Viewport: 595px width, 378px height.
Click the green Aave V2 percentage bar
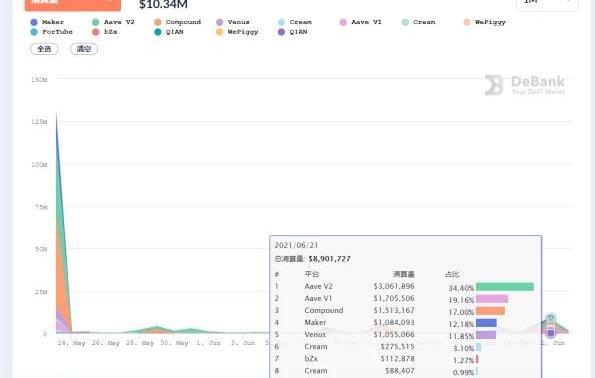coord(505,287)
